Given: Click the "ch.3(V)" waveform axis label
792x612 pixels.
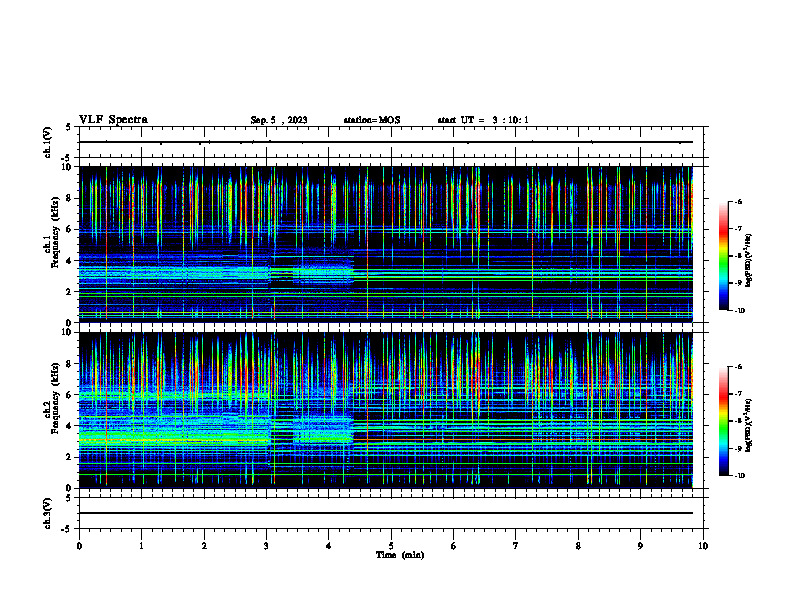Looking at the screenshot, I should pyautogui.click(x=48, y=513).
